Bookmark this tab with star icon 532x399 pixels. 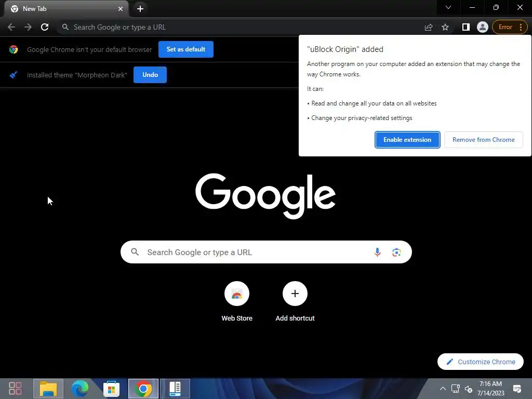[445, 27]
